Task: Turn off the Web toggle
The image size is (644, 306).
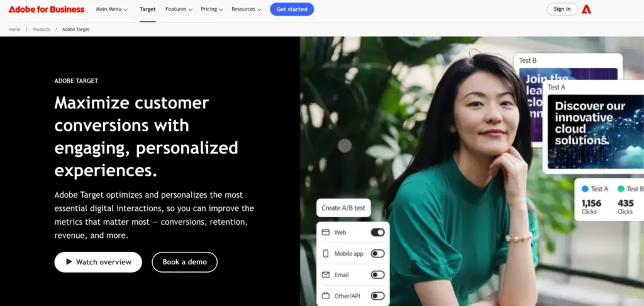Action: [x=377, y=232]
